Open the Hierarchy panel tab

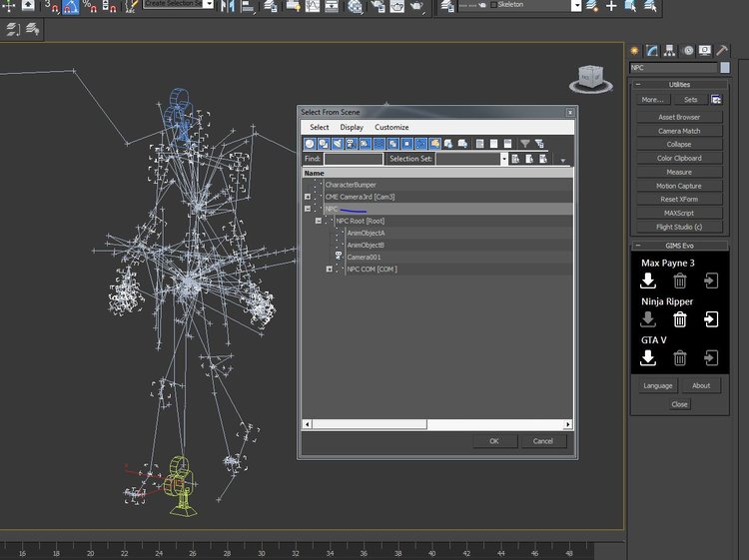[x=670, y=51]
